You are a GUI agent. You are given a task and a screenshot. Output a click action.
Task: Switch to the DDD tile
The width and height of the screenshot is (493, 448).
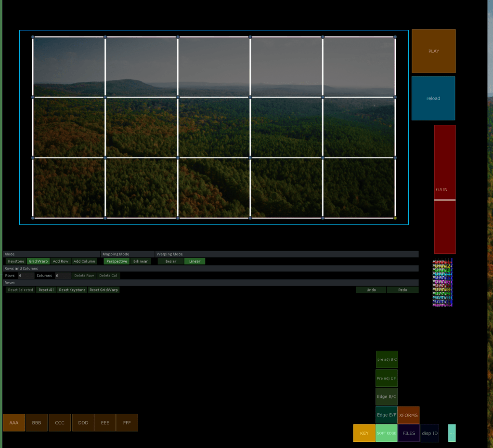pyautogui.click(x=83, y=422)
